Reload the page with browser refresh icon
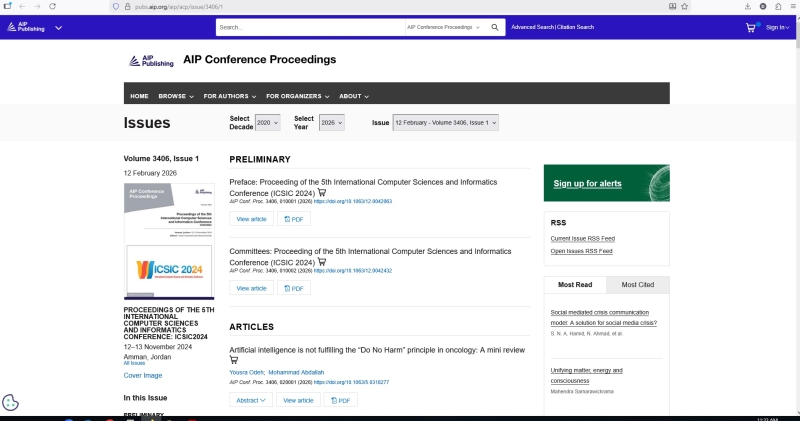This screenshot has height=421, width=800. click(52, 6)
